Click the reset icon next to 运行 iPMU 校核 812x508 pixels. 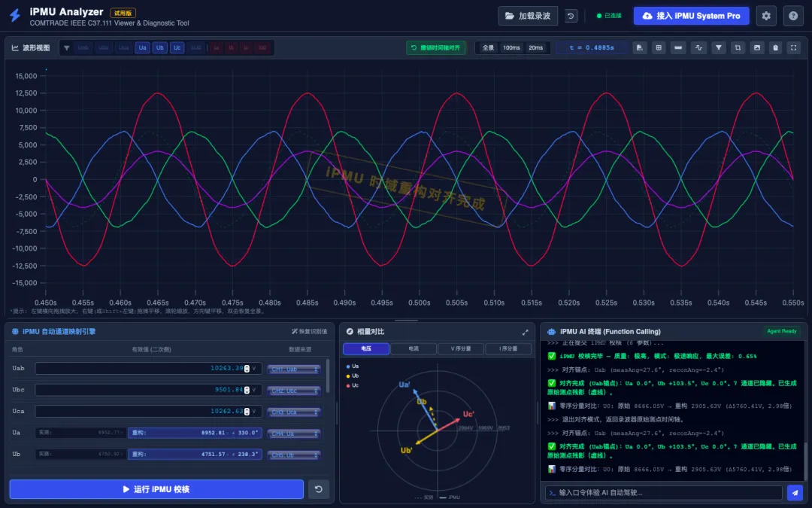point(319,489)
